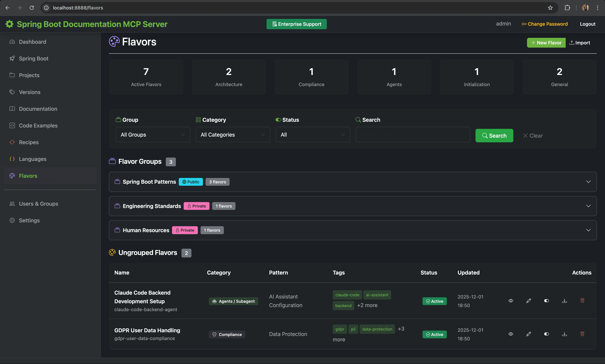Delete the Claude Code Backend Development Setup flavor
The image size is (605, 364).
click(582, 301)
